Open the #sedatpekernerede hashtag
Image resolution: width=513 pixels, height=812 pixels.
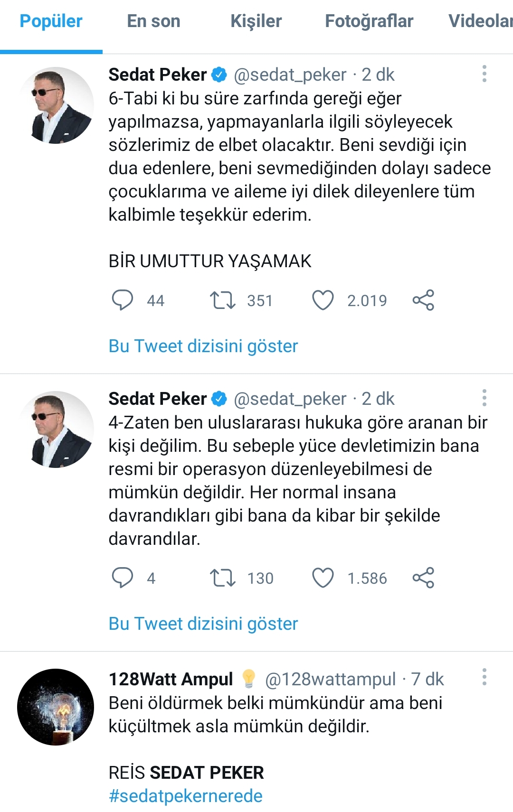pyautogui.click(x=186, y=796)
